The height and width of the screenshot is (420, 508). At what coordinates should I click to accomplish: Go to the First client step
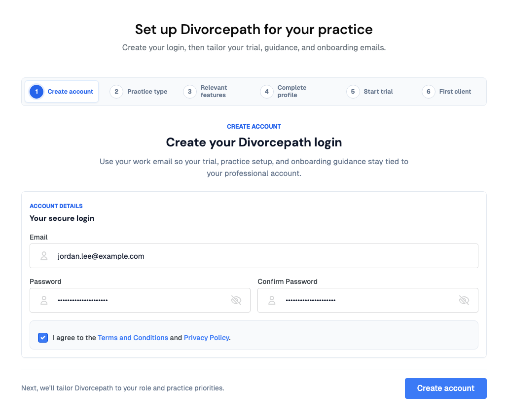coord(446,92)
